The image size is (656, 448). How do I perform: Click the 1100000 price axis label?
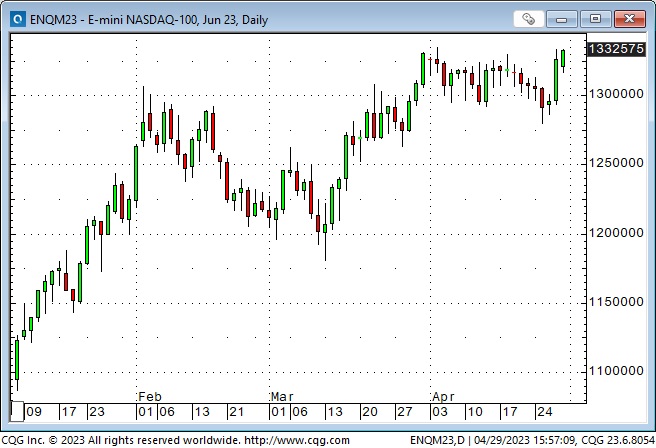click(616, 371)
